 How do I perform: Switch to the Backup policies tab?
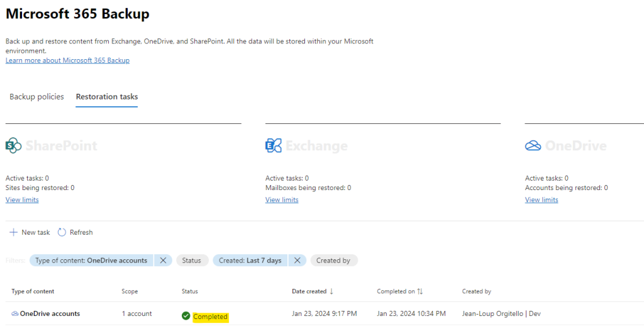click(36, 97)
